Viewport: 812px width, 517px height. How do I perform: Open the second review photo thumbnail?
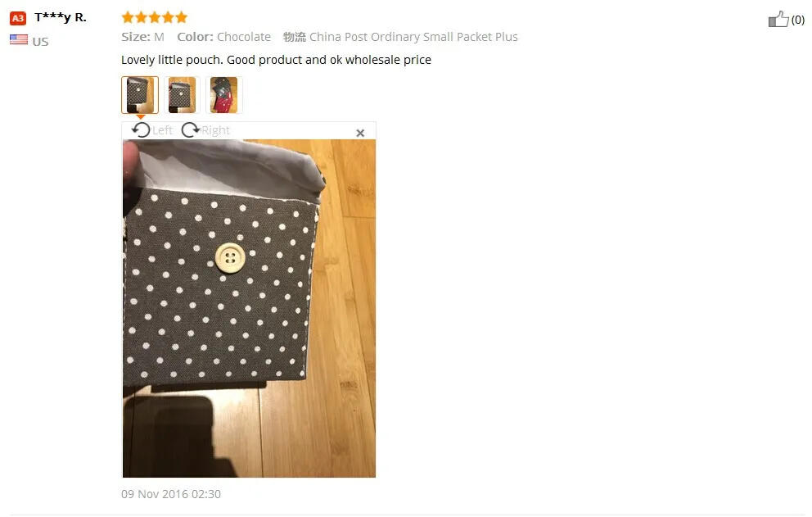[x=182, y=95]
